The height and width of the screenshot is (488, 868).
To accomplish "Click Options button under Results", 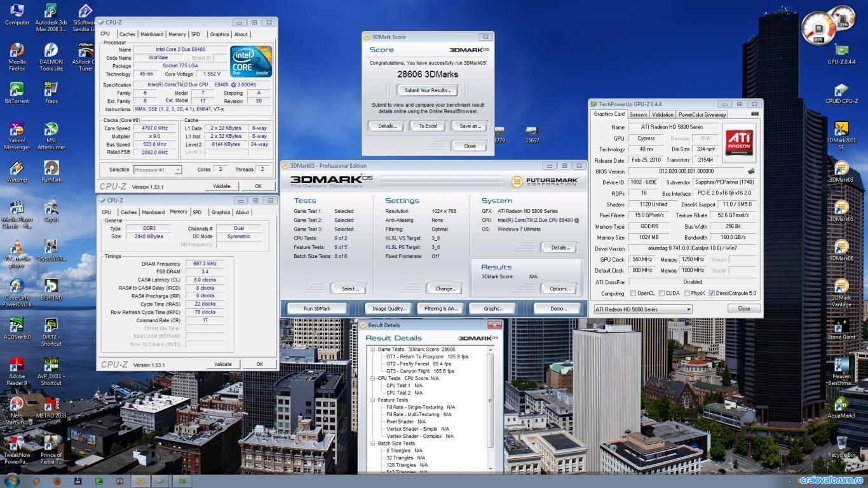I will click(x=559, y=288).
